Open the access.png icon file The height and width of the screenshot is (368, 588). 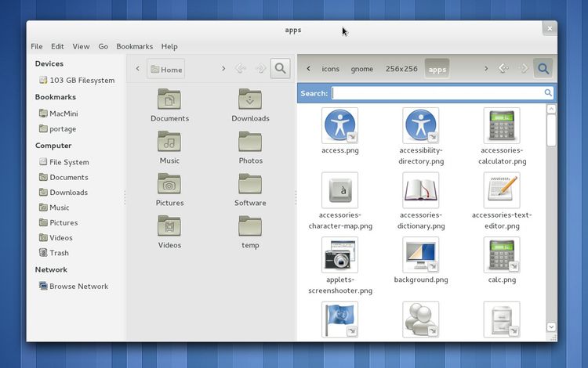coord(339,125)
